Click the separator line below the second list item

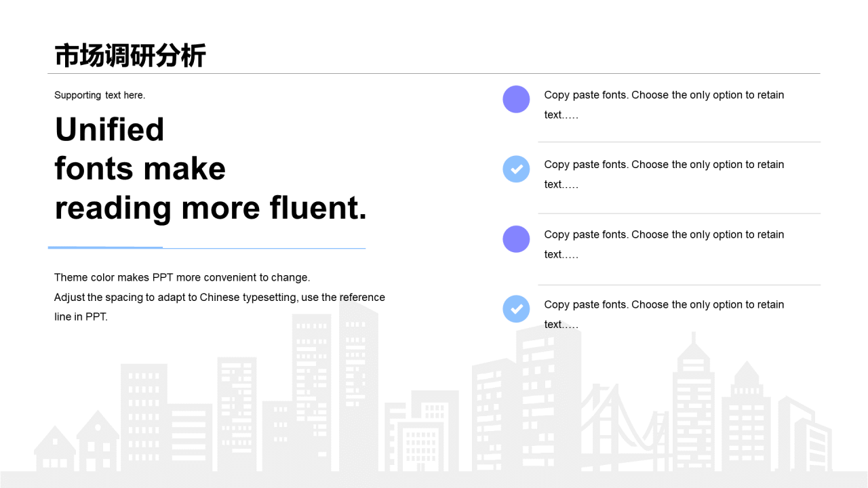pos(679,213)
